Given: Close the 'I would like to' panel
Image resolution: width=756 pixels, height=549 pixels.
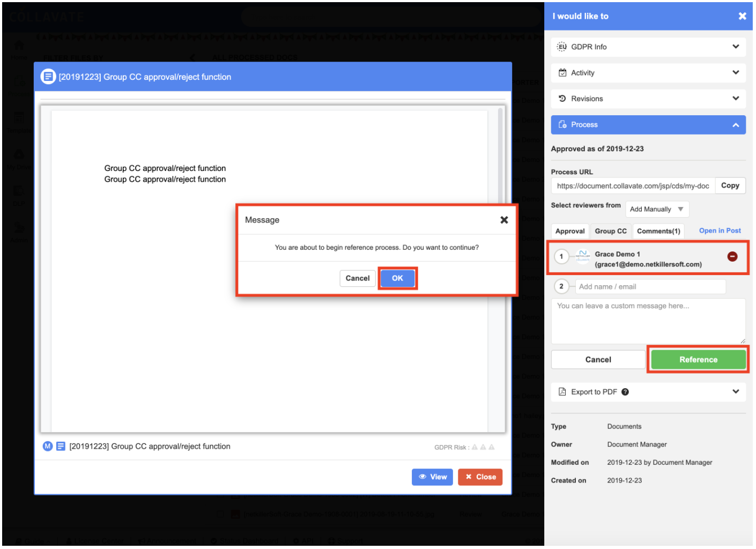Looking at the screenshot, I should click(742, 16).
